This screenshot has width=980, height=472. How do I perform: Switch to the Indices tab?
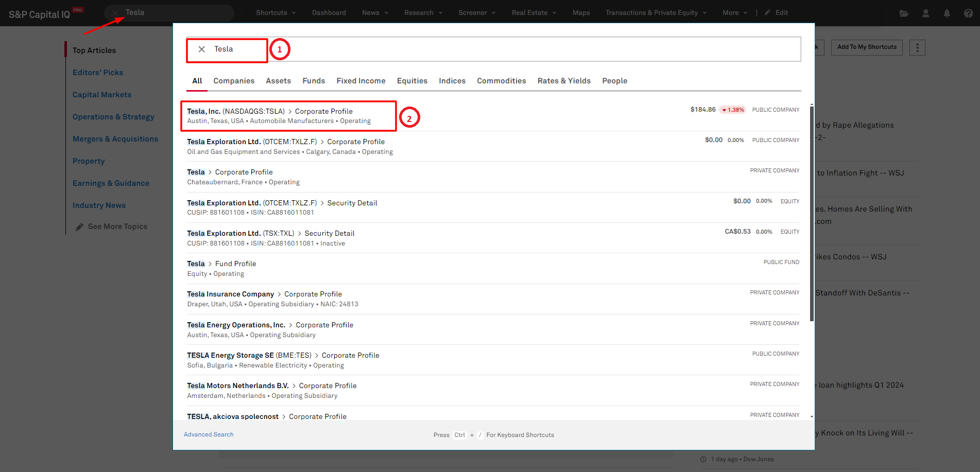pyautogui.click(x=452, y=81)
